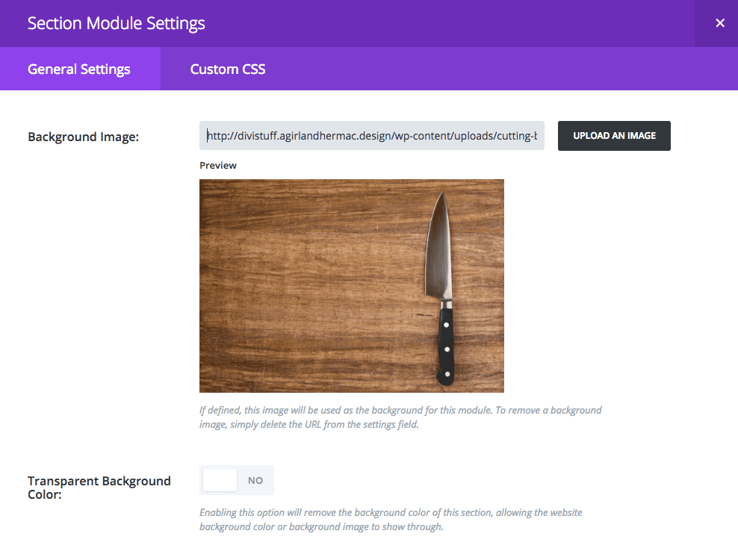Screen dimensions: 738x560
Task: Click the NO label on the toggle
Action: point(255,480)
